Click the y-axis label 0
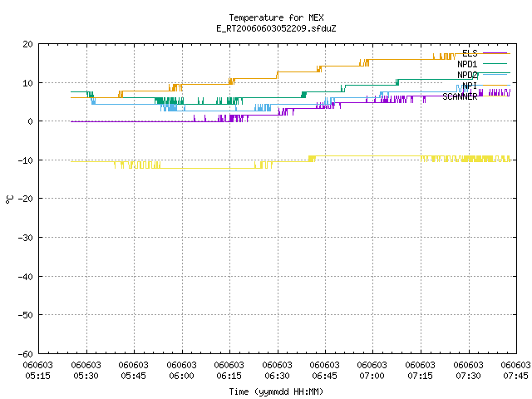532x399 pixels. (31, 121)
